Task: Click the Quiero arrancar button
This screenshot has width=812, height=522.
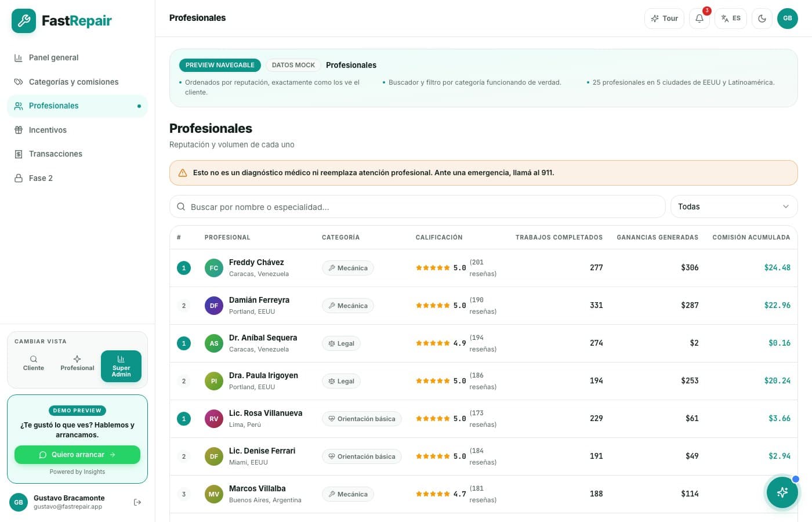Action: [x=77, y=455]
